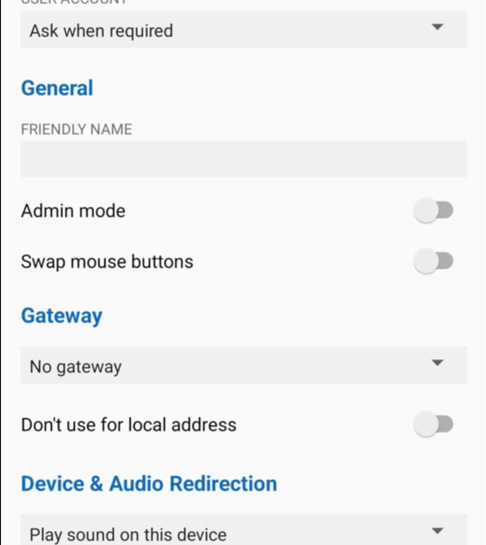The width and height of the screenshot is (486, 545).
Task: Focus the Friendly Name text field
Action: point(244,159)
